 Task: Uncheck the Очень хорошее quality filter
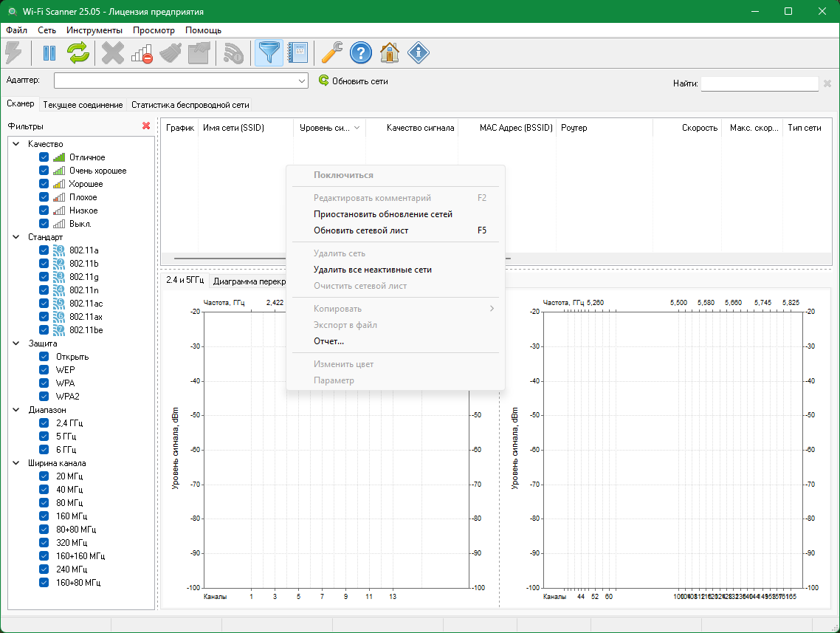coord(44,171)
